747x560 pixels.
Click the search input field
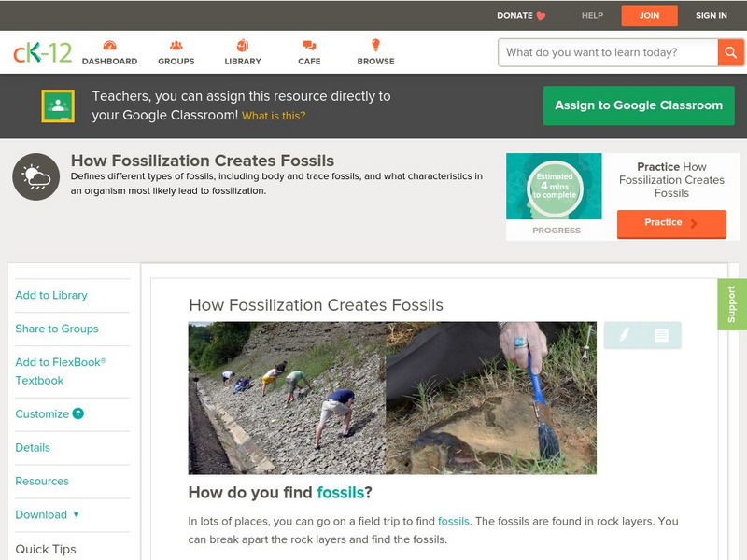[608, 52]
